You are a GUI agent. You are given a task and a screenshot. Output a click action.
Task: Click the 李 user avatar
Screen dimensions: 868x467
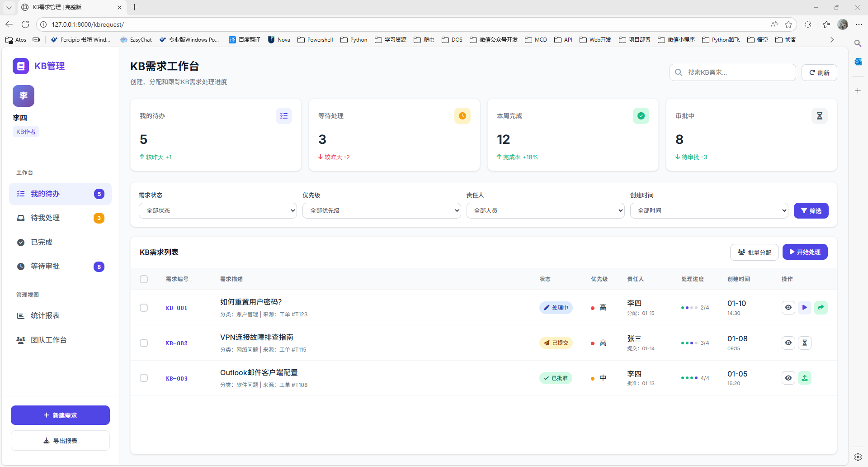point(24,96)
